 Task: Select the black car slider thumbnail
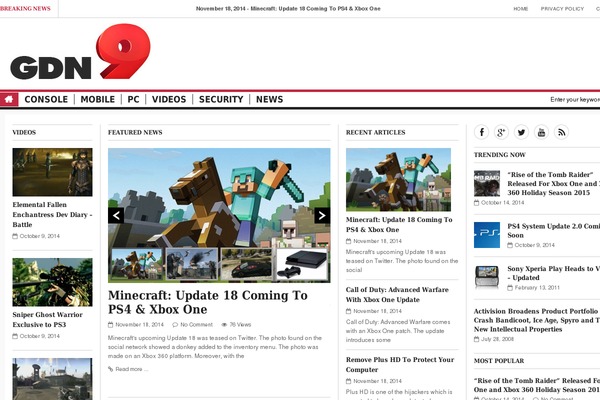247,264
